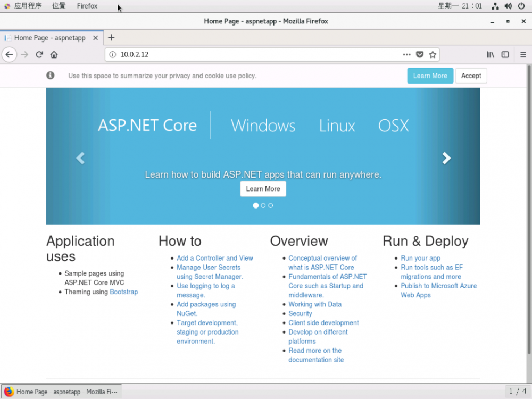Open Read more on the documentation site

coord(316,355)
